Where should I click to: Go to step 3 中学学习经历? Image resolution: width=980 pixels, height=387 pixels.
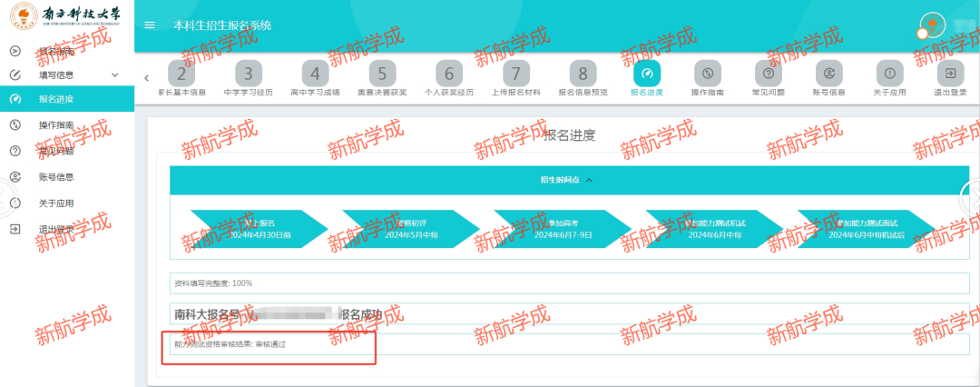[x=249, y=74]
